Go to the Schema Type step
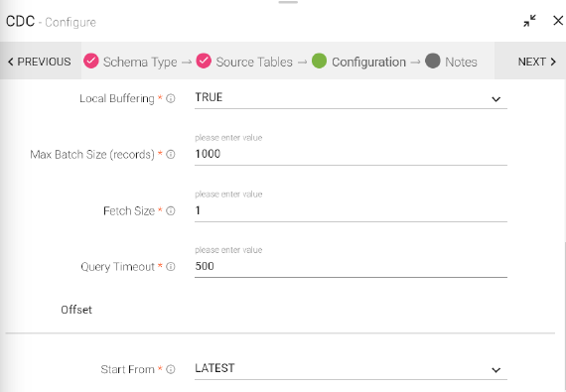The height and width of the screenshot is (392, 566). (140, 63)
